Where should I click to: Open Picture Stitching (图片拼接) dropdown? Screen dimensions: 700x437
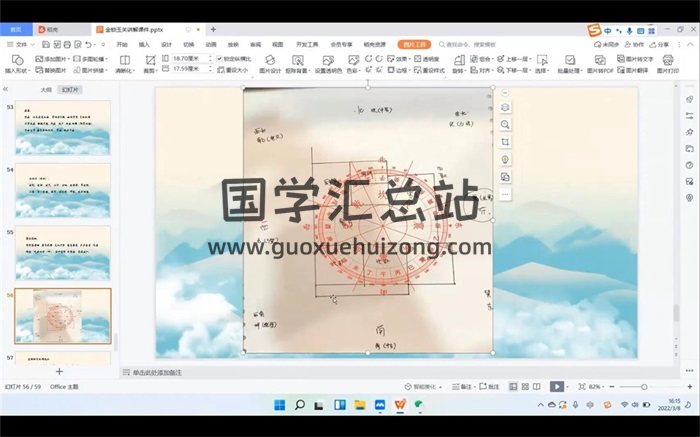point(91,70)
